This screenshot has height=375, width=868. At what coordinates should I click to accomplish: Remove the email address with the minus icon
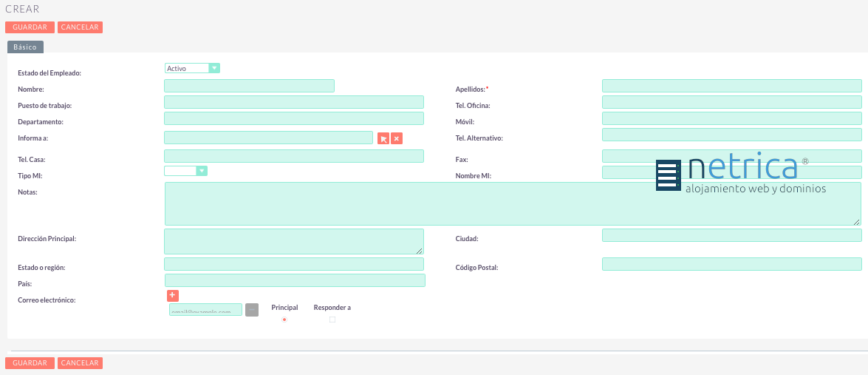[x=252, y=310]
